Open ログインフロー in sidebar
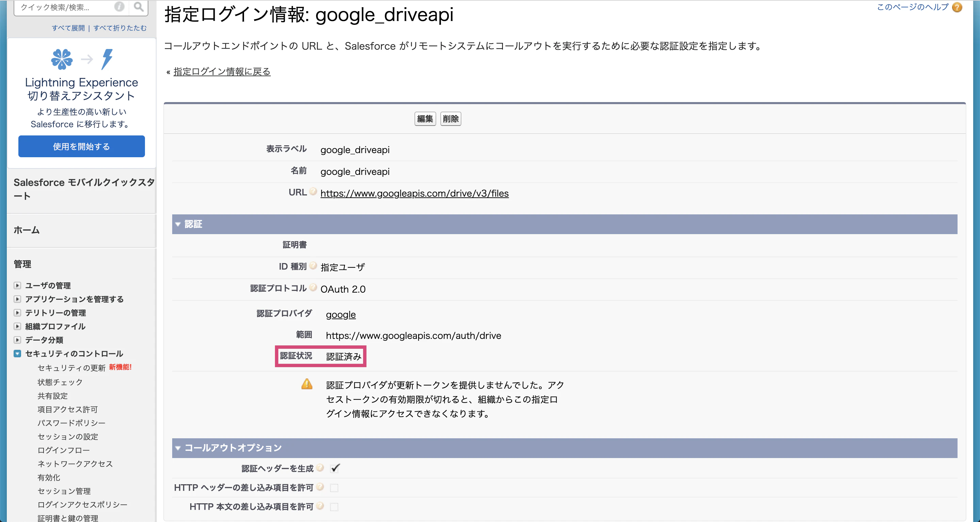The image size is (980, 522). tap(64, 450)
